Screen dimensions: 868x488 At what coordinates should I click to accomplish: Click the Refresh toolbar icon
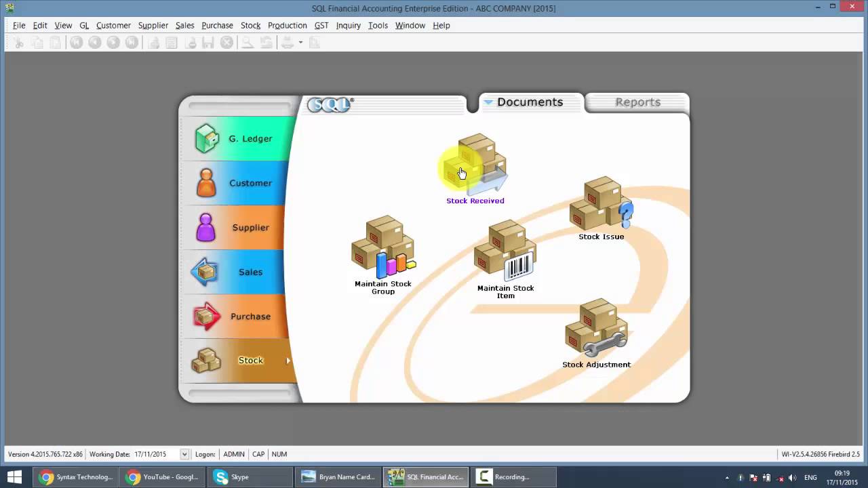click(x=267, y=43)
